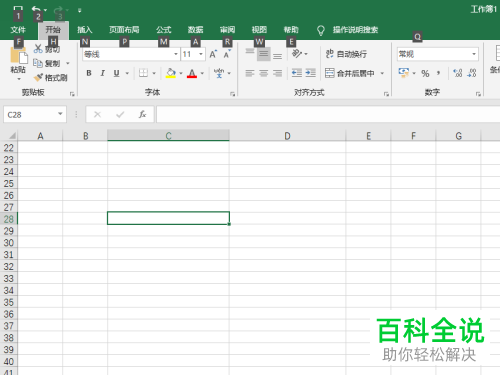Expand the paste options arrow under 粘贴
This screenshot has width=500, height=375.
tap(19, 79)
